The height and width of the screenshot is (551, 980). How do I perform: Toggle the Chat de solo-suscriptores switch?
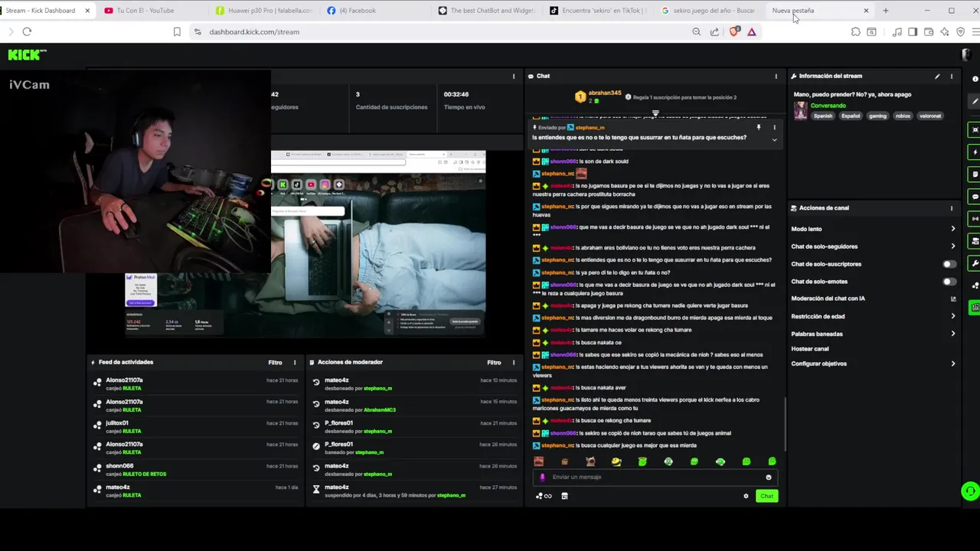coord(949,264)
